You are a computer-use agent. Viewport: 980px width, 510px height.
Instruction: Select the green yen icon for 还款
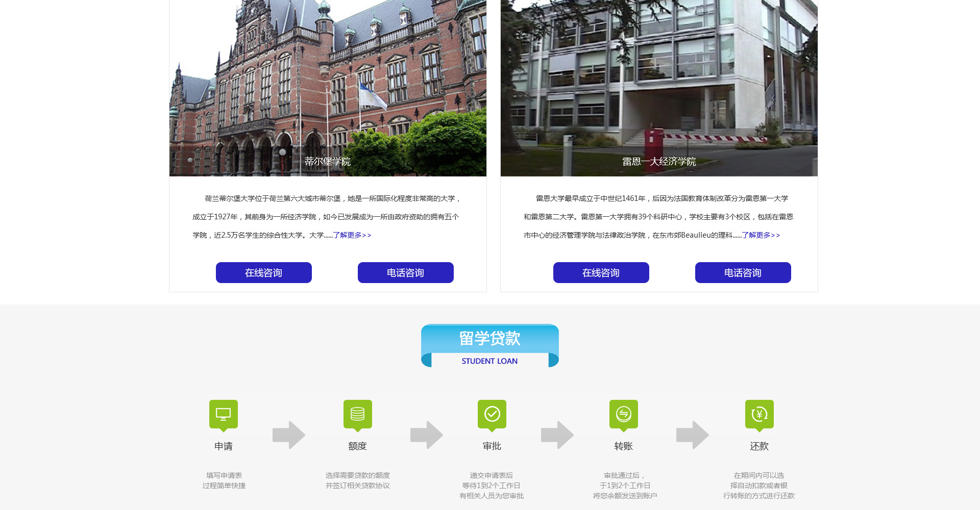(759, 414)
